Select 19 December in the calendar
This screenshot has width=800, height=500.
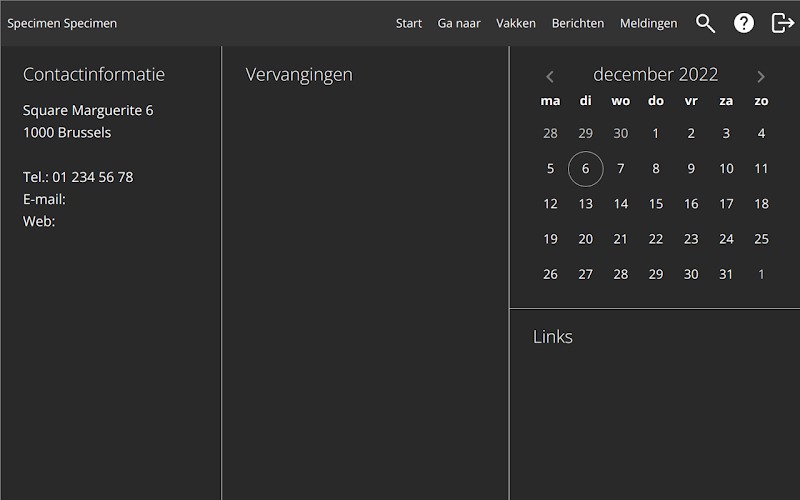pos(550,239)
